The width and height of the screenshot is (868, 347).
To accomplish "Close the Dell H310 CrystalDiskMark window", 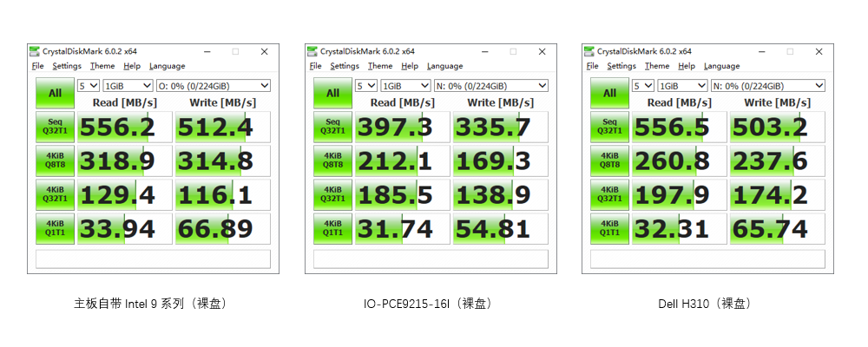I will (x=819, y=51).
